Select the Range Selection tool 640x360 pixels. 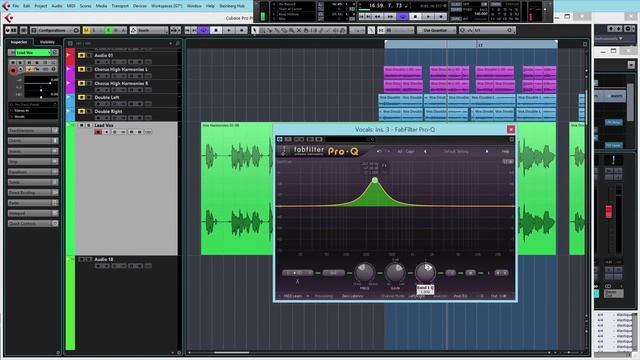(262, 30)
